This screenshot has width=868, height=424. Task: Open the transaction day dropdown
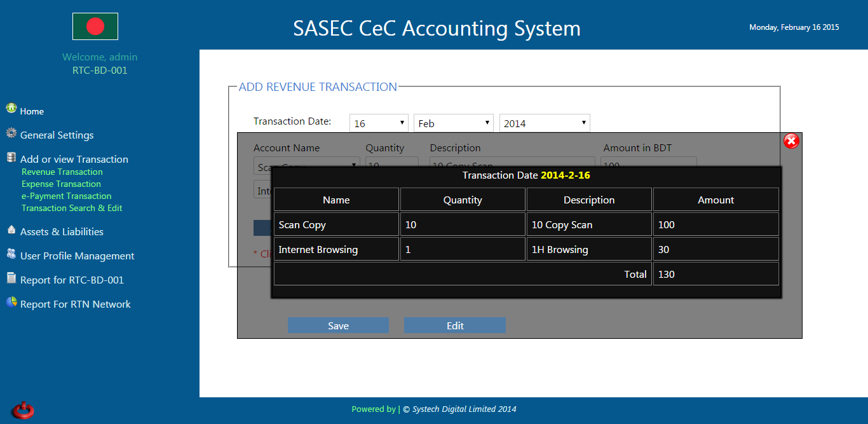(x=379, y=123)
